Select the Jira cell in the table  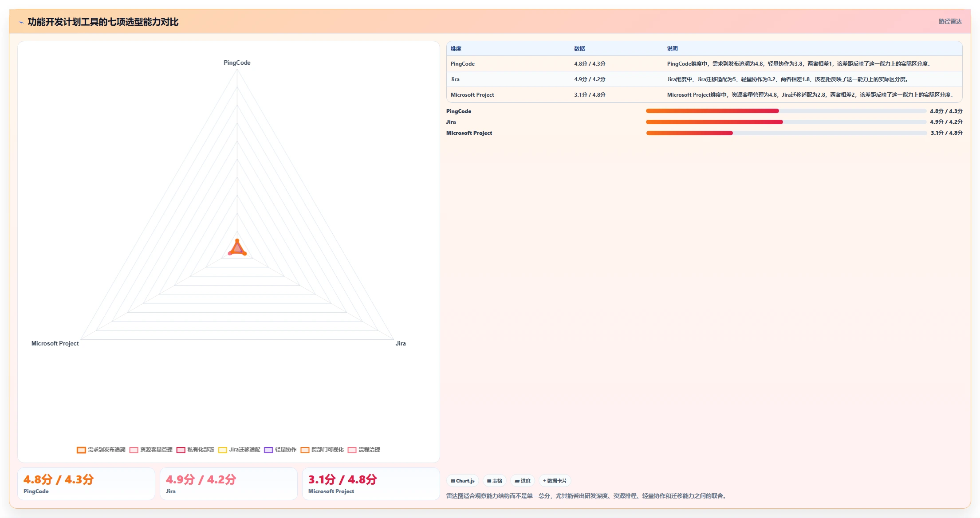pyautogui.click(x=455, y=79)
